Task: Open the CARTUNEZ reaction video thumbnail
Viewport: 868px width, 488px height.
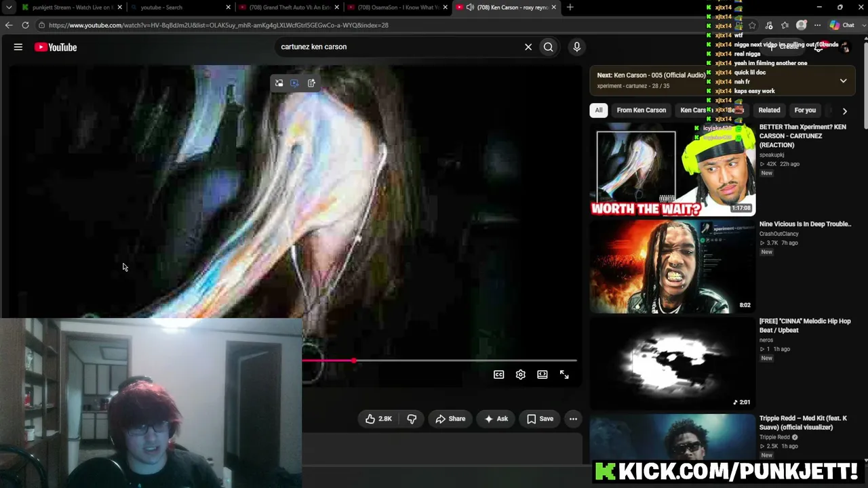Action: point(672,169)
